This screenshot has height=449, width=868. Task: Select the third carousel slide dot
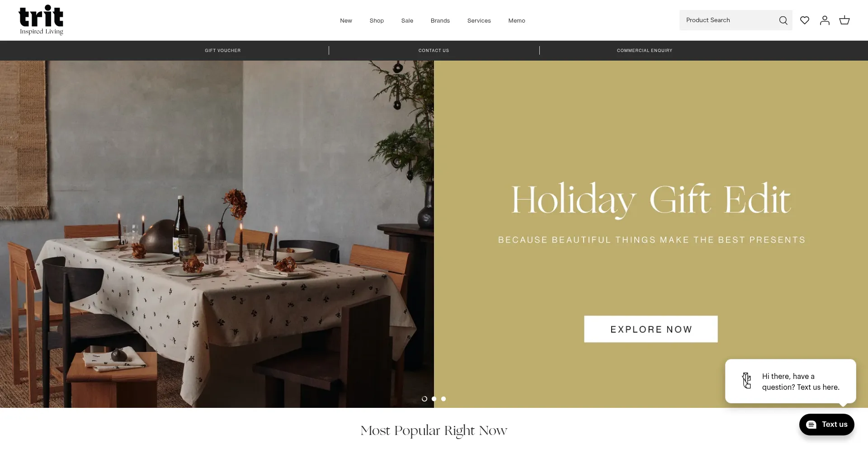pyautogui.click(x=443, y=399)
